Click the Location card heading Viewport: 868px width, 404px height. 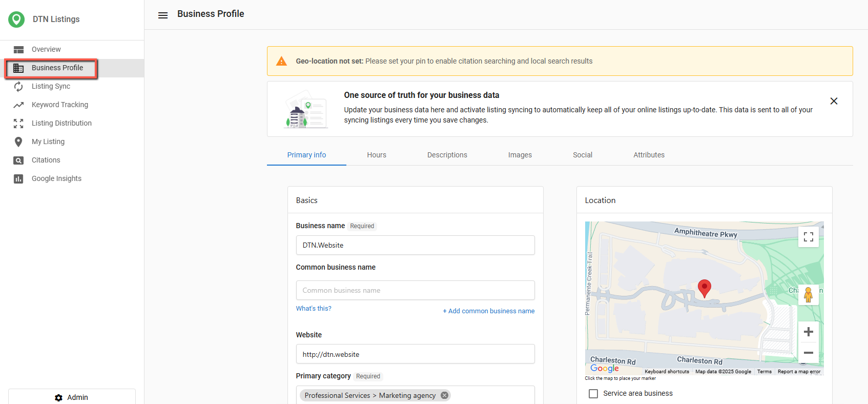600,200
